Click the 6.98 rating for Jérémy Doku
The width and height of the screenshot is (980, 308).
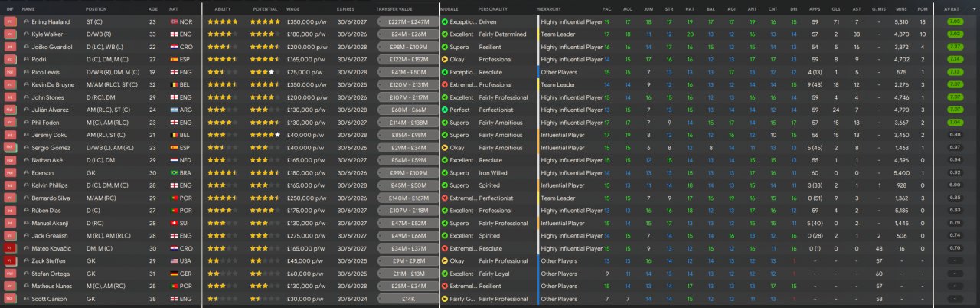point(955,135)
